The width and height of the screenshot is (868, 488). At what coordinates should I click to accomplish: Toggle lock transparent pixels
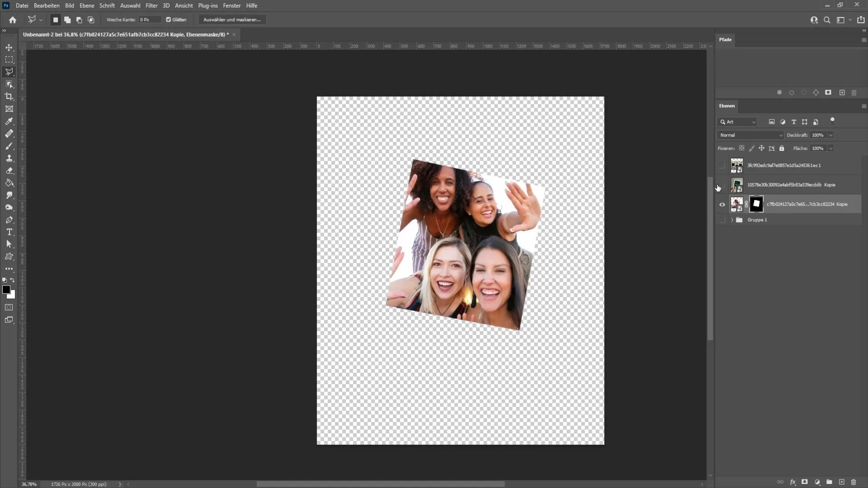pos(741,148)
